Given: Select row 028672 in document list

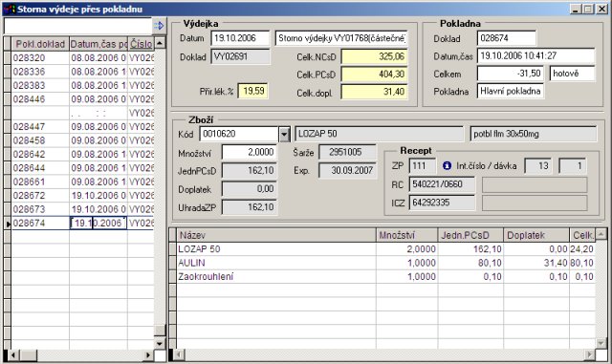Looking at the screenshot, I should click(x=82, y=196).
